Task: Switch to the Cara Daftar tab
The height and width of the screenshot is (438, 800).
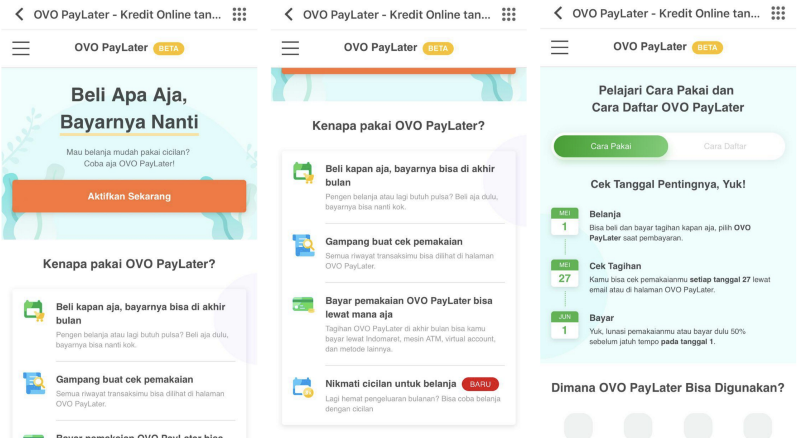Action: click(725, 147)
